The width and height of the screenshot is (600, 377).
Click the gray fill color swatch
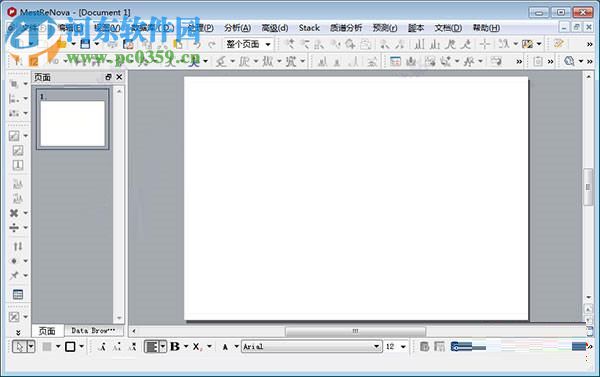coord(47,347)
